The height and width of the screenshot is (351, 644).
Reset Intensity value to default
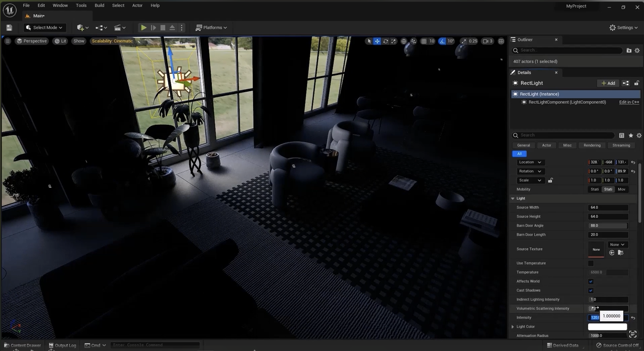click(633, 318)
